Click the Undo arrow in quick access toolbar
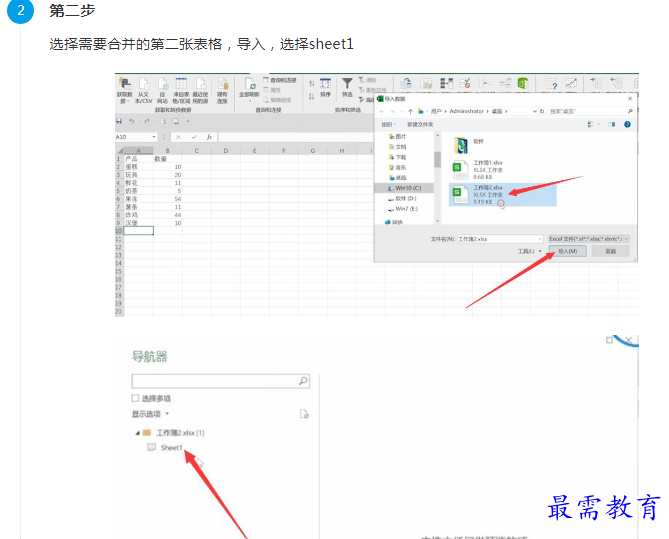This screenshot has width=669, height=539. coord(131,121)
